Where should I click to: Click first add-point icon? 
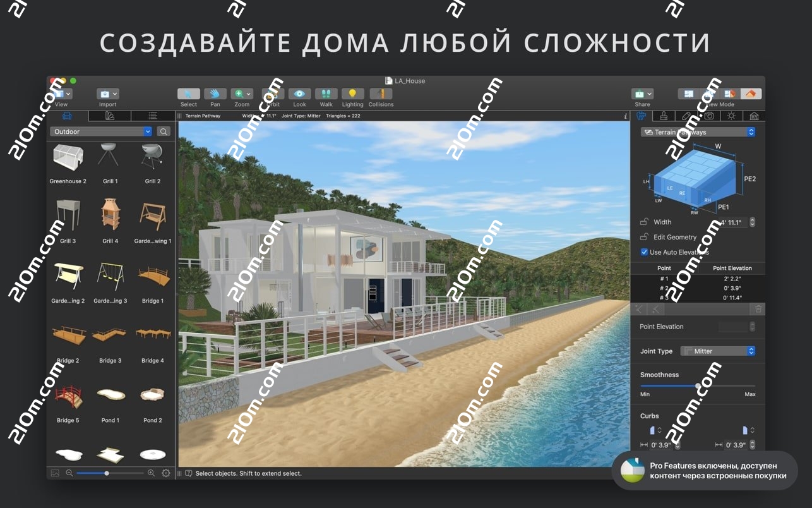point(640,308)
